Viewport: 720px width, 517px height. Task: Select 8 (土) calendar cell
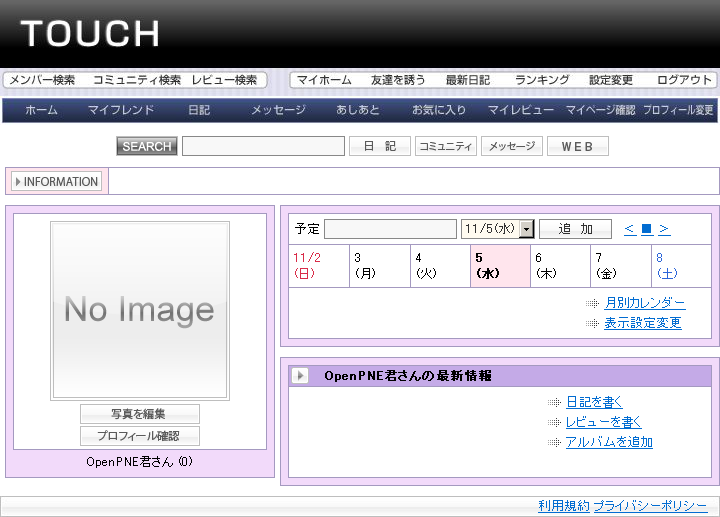(681, 266)
